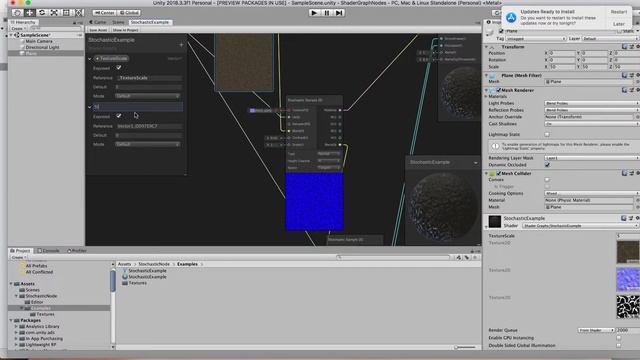This screenshot has height=360, width=640.
Task: Toggle Exposed checkbox for TextureScale property
Action: (118, 68)
